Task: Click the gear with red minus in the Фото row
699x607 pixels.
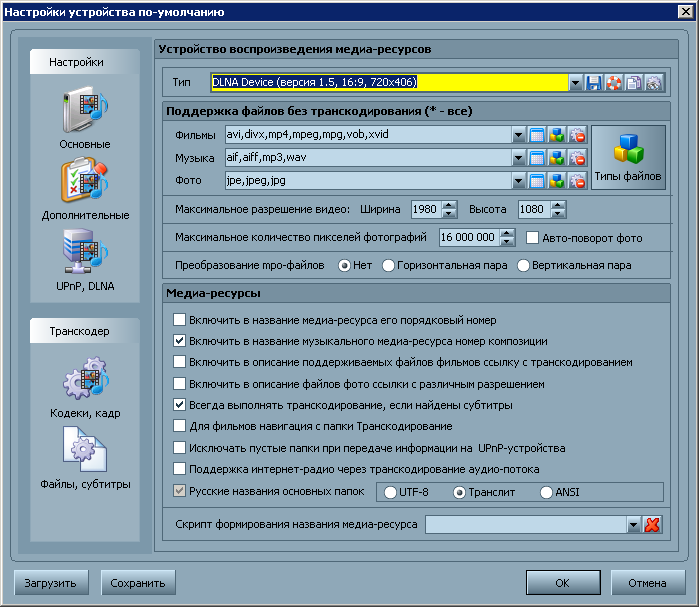Action: (577, 180)
